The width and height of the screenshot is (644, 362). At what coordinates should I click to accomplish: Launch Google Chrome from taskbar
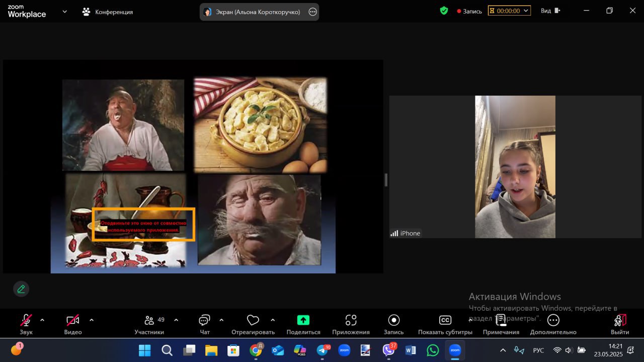(256, 350)
